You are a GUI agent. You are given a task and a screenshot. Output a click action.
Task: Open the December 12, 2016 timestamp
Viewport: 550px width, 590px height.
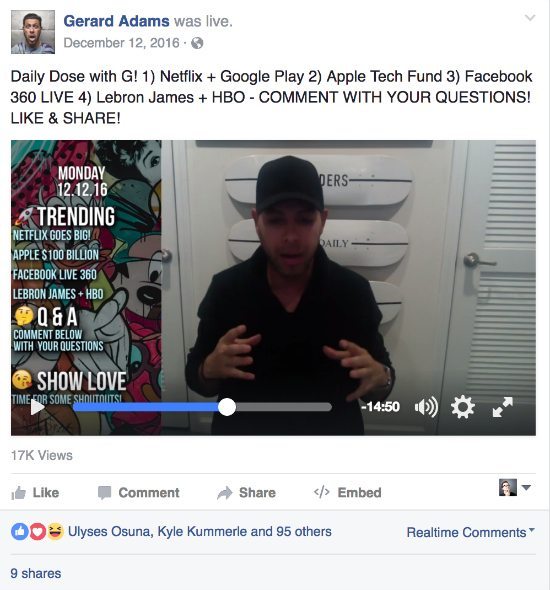122,43
